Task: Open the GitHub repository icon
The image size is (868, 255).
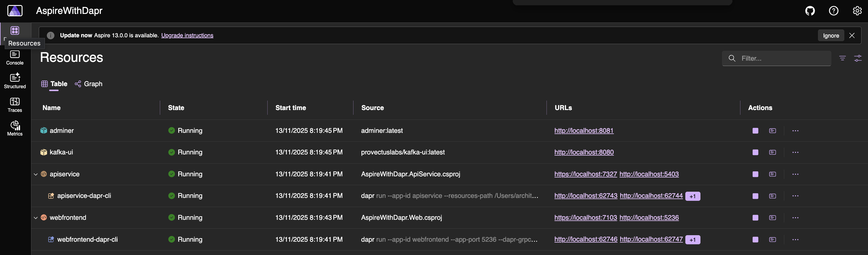Action: tap(810, 11)
